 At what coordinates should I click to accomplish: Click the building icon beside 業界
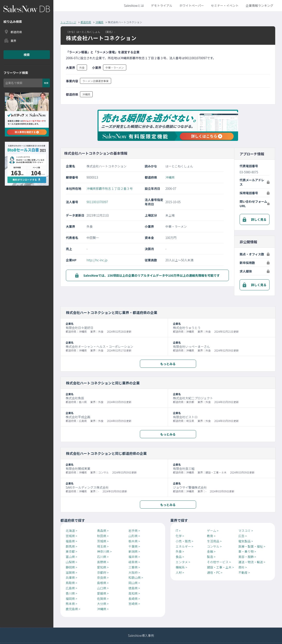7,41
